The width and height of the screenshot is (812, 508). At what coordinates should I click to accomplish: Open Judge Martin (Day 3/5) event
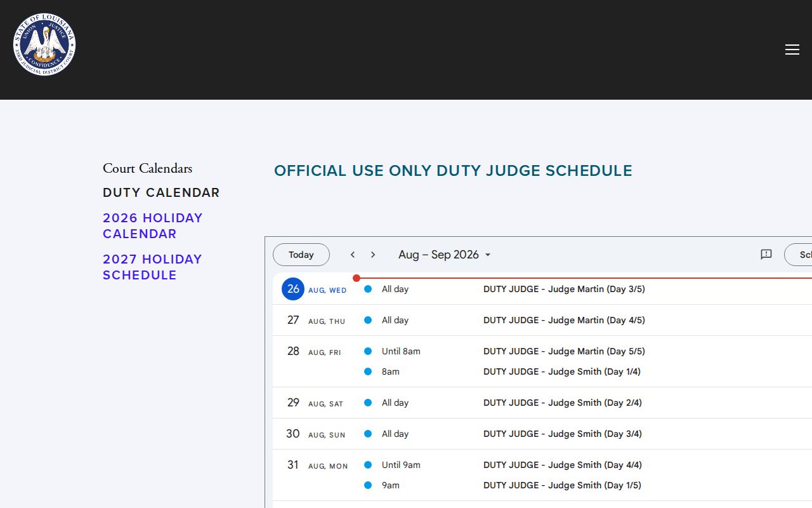coord(564,289)
